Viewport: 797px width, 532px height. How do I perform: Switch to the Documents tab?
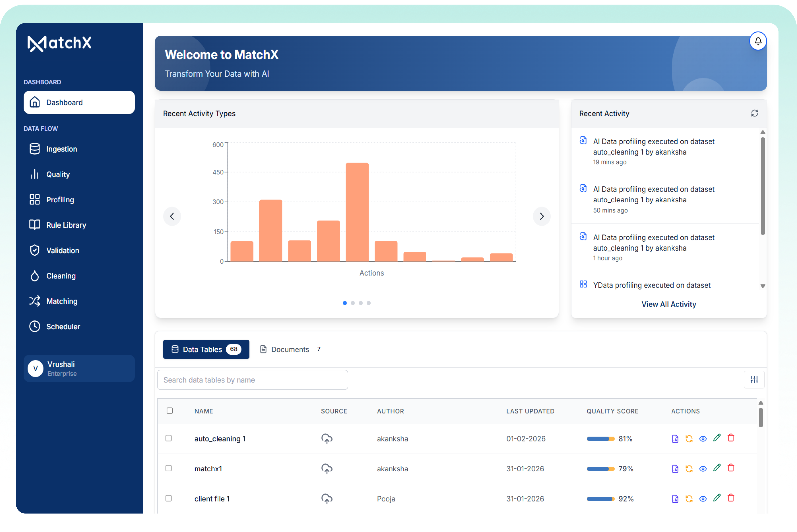290,349
